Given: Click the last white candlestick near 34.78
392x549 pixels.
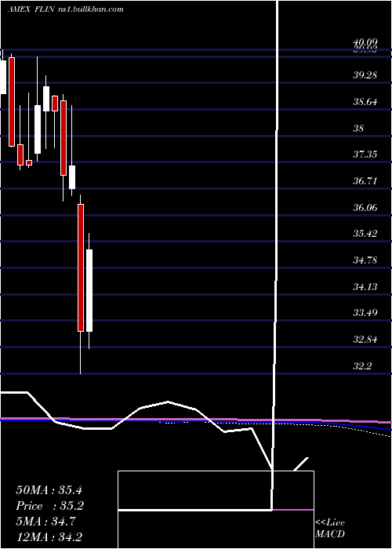Looking at the screenshot, I should [x=89, y=291].
